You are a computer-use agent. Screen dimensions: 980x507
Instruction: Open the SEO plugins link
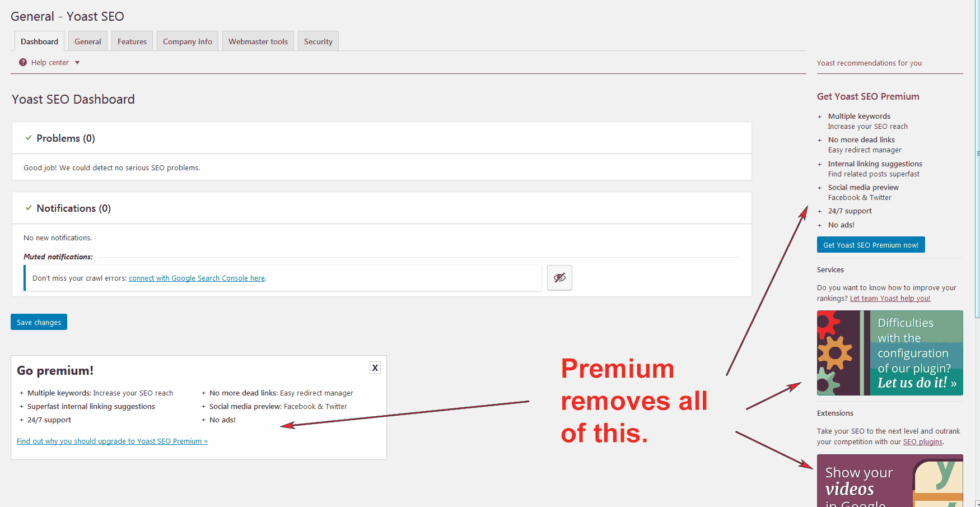(x=922, y=442)
